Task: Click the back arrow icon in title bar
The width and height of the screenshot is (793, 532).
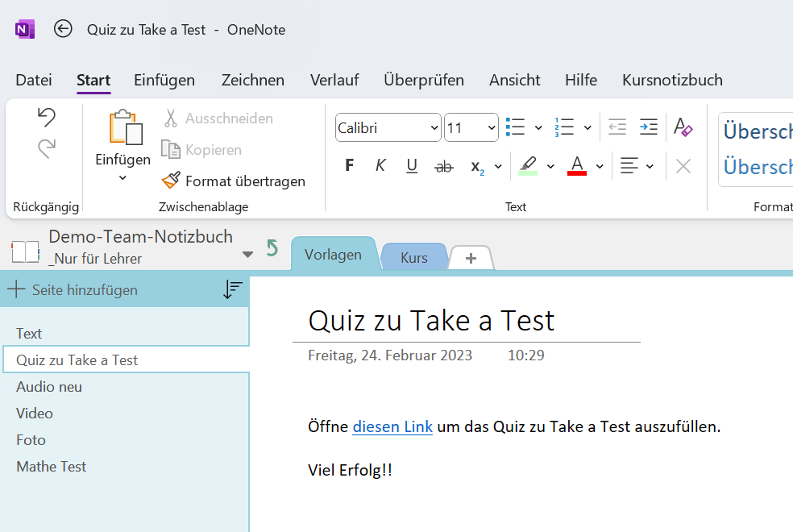Action: pyautogui.click(x=63, y=29)
